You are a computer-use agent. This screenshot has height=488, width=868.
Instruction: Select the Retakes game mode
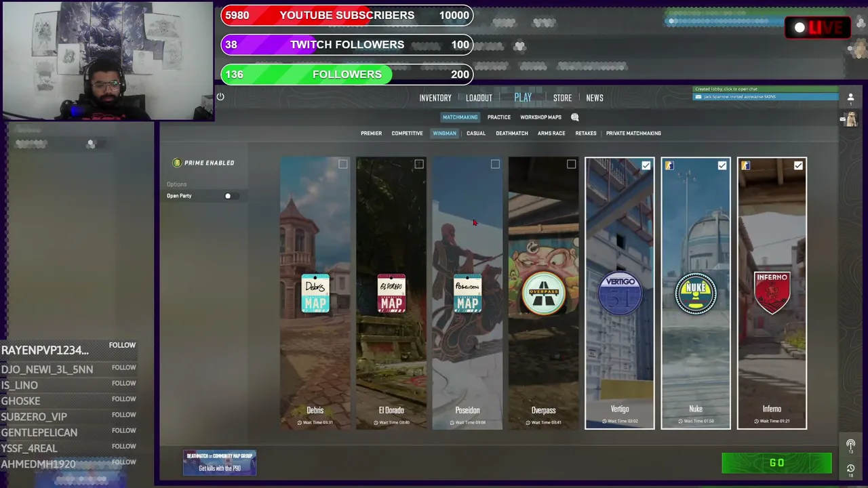pyautogui.click(x=586, y=134)
